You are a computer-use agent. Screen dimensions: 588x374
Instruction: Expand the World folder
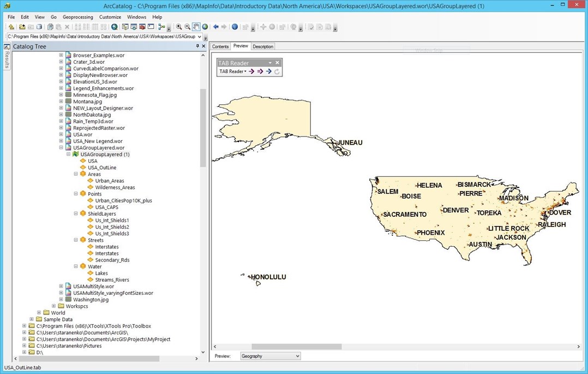tap(39, 312)
